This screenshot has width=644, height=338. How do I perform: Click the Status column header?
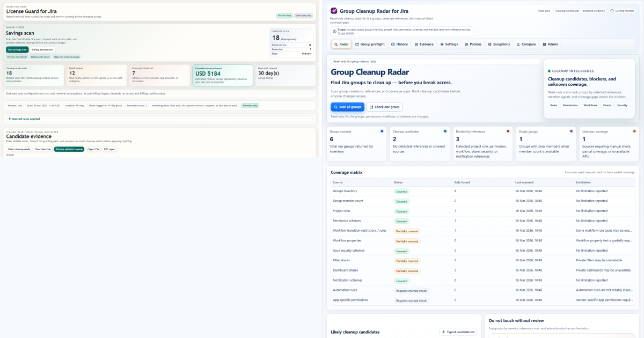[x=398, y=182]
